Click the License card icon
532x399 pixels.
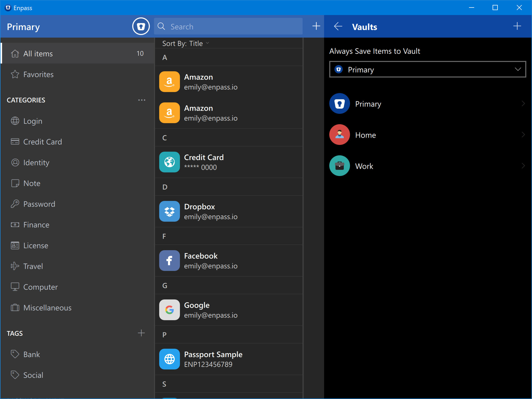click(x=15, y=245)
